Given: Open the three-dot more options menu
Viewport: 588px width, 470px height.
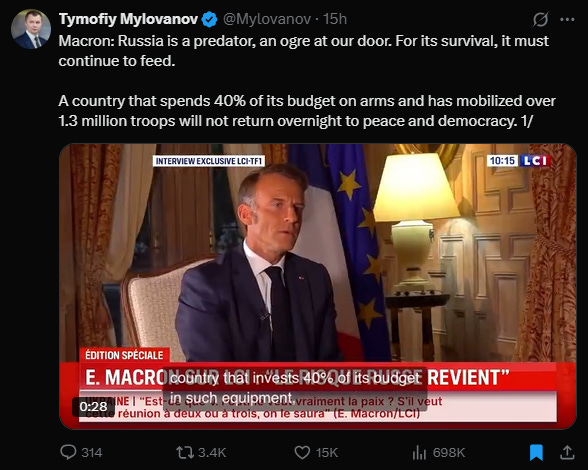Looking at the screenshot, I should (567, 20).
